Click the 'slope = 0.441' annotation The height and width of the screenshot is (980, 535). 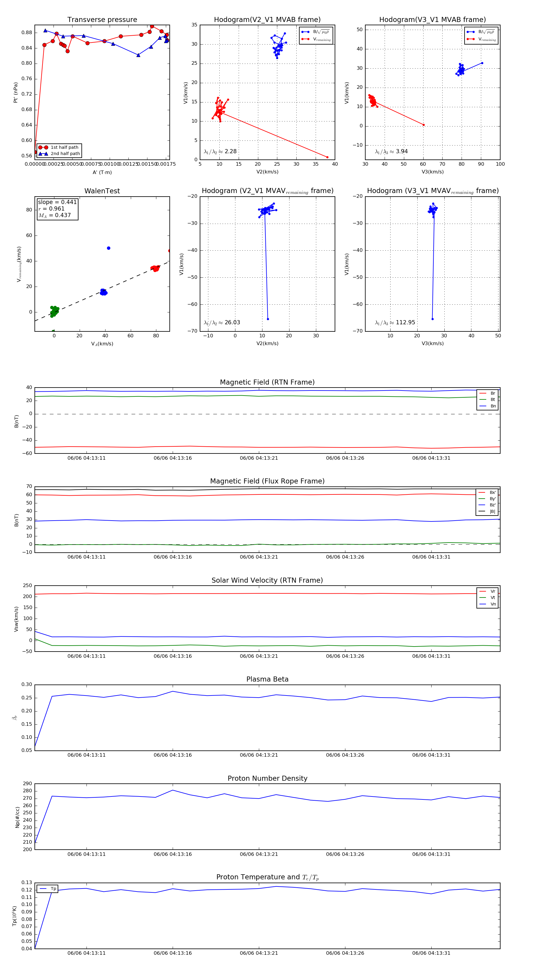[x=57, y=202]
